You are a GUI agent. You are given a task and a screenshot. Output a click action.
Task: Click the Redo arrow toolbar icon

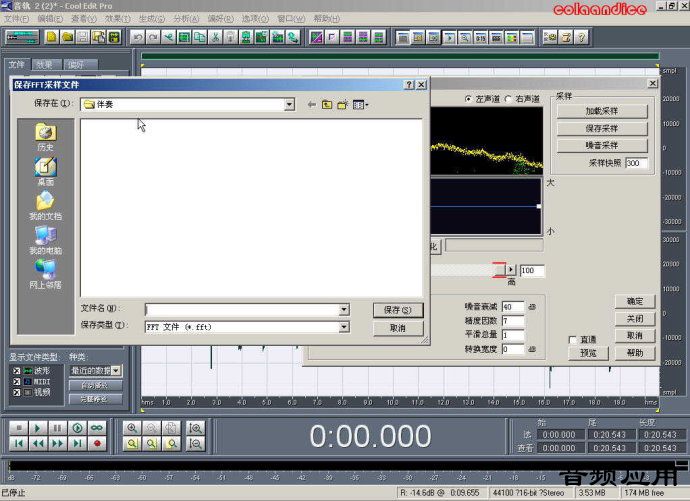pyautogui.click(x=153, y=37)
